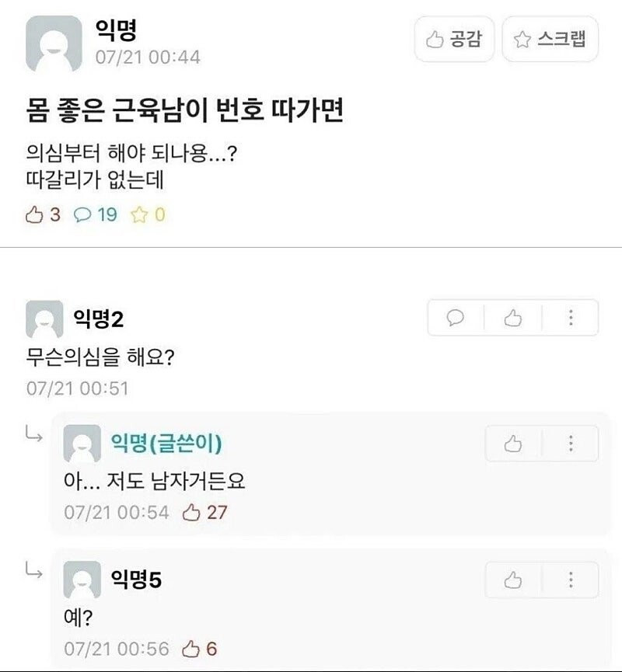Like 익명(글쓴이)'s reply with thumbs-up

[x=513, y=444]
